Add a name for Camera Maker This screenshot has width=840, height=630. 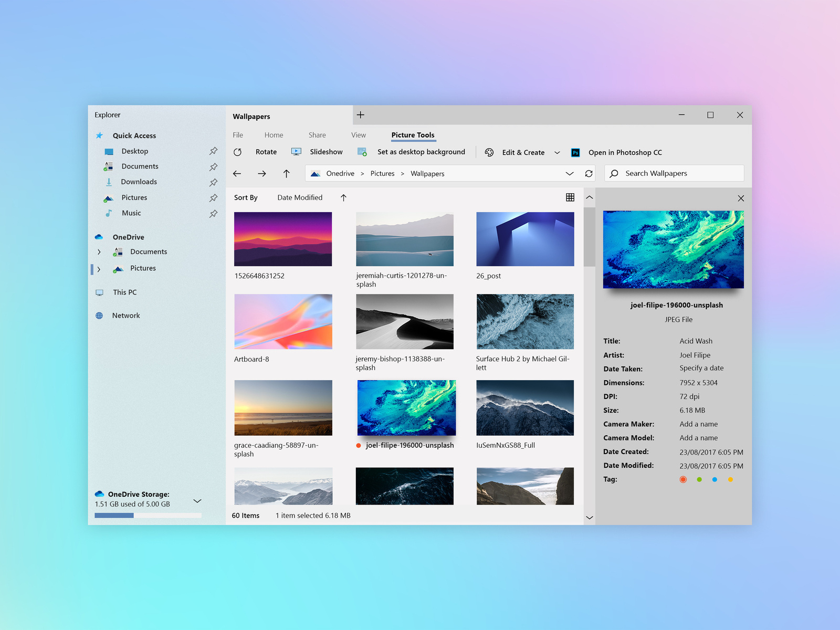(x=698, y=424)
